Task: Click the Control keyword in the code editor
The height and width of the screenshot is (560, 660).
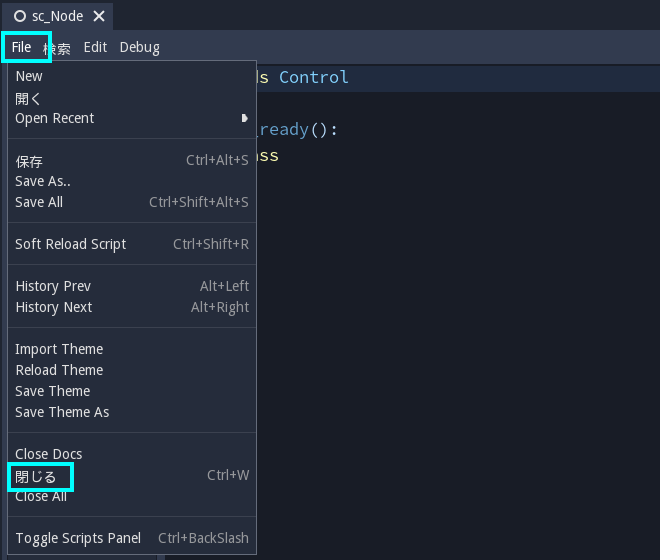Action: [x=314, y=77]
